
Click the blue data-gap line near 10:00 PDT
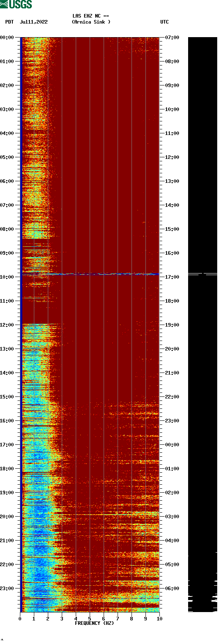point(90,274)
